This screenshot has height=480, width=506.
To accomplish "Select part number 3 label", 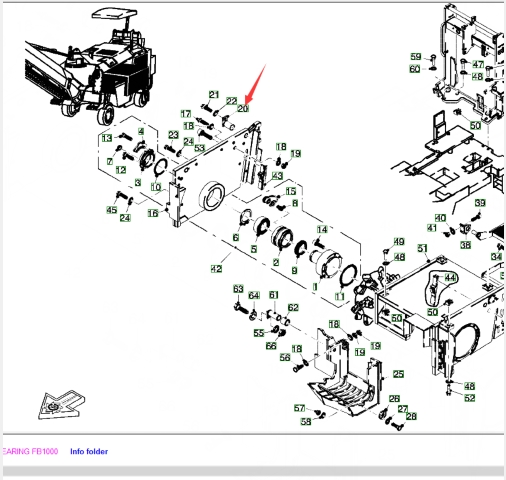I will tap(138, 183).
